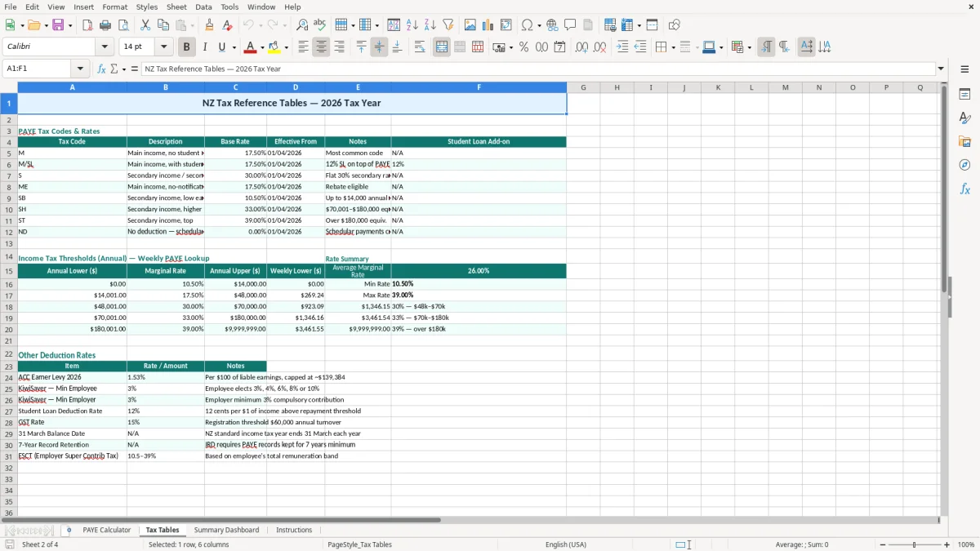Toggle Merge and Center Cells

442,47
